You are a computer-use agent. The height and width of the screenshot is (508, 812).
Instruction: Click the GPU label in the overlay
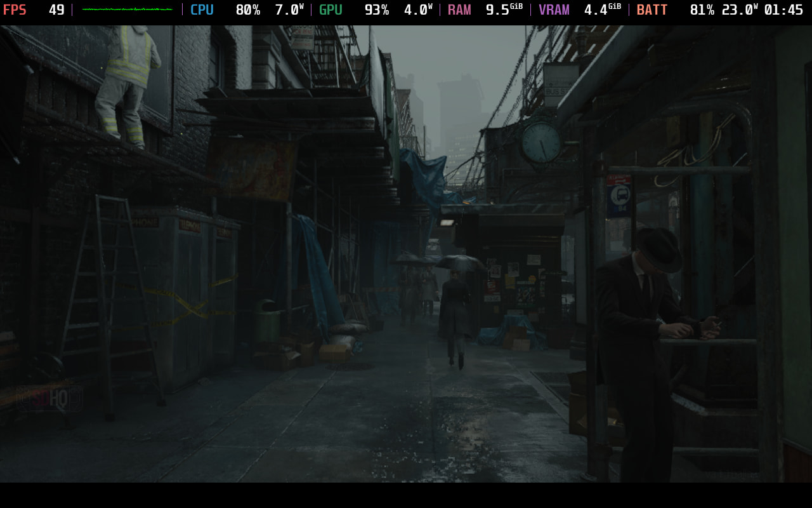click(331, 10)
